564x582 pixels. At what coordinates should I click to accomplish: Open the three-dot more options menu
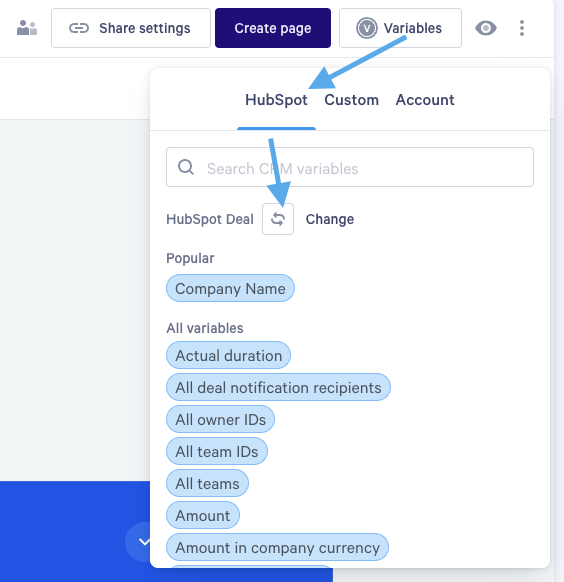tap(522, 28)
